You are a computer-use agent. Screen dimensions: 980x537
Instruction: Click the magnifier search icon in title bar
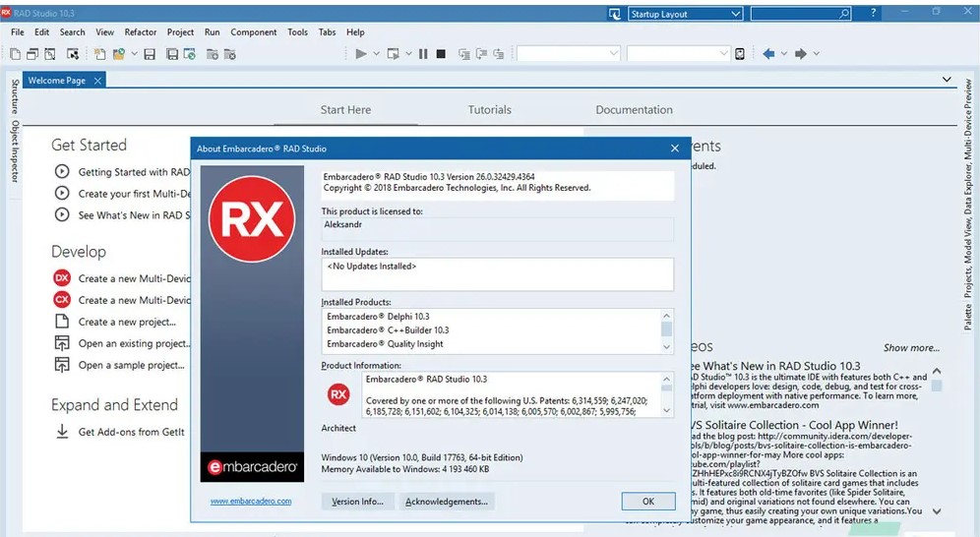coord(844,13)
